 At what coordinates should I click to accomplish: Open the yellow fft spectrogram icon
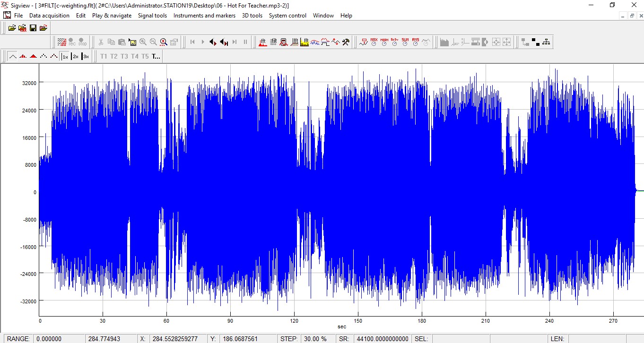tap(305, 42)
